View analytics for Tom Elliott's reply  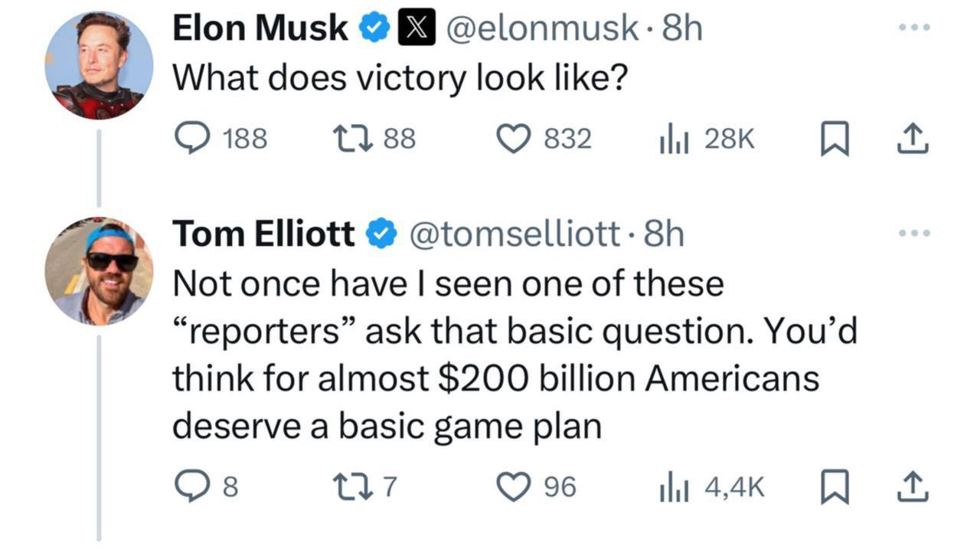pos(671,487)
